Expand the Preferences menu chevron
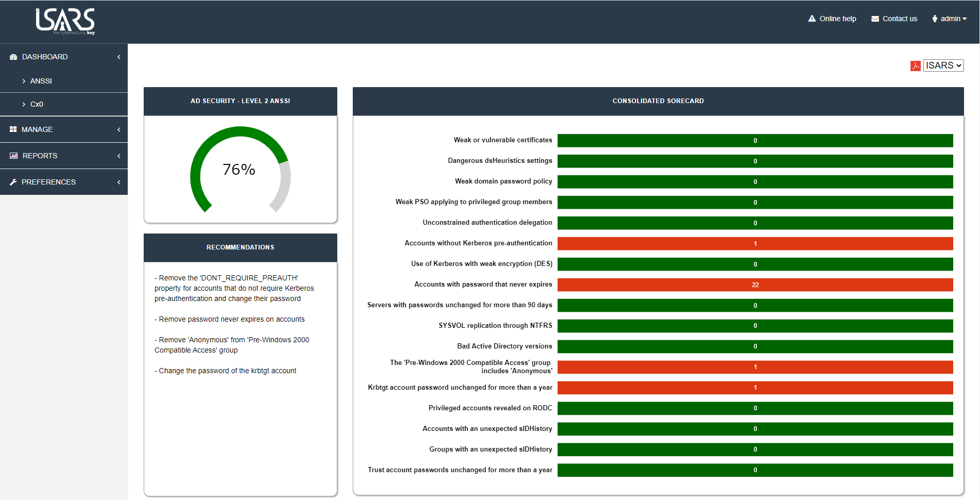Screen dimensions: 980x500 coord(119,182)
